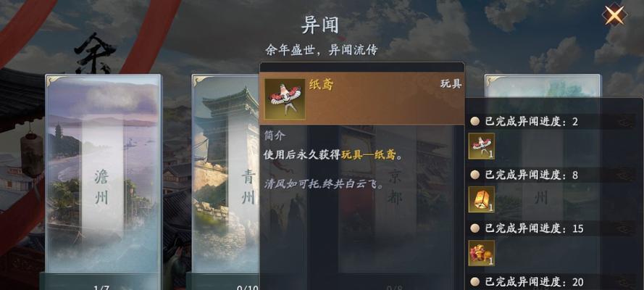The image size is (644, 290).
Task: Click the cloud emblem on the progress 2 row
Action: click(x=627, y=122)
